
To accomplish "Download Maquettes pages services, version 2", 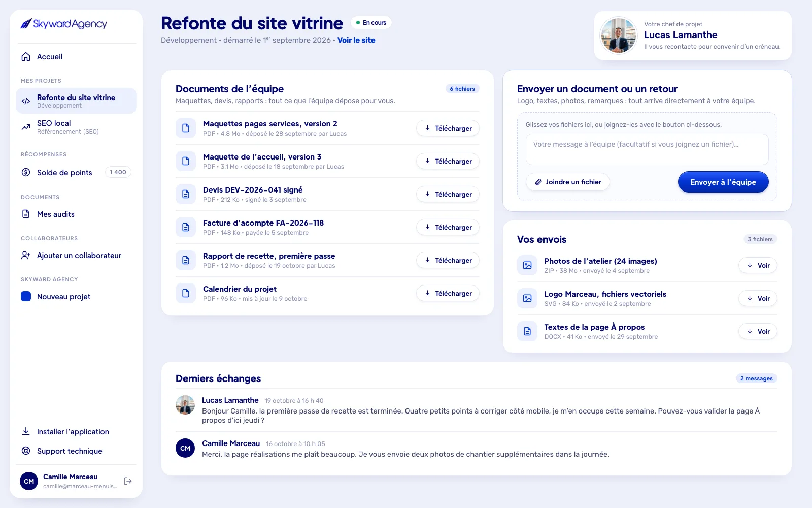I will point(448,128).
